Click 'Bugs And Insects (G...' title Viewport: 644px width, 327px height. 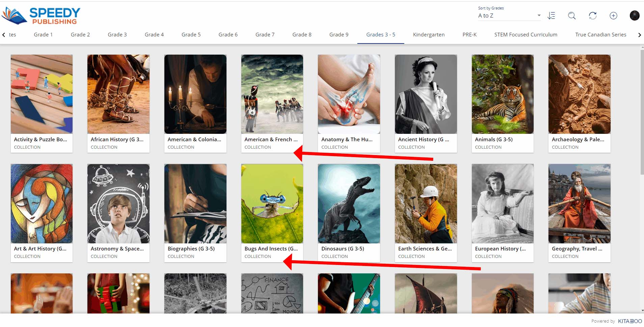[271, 248]
